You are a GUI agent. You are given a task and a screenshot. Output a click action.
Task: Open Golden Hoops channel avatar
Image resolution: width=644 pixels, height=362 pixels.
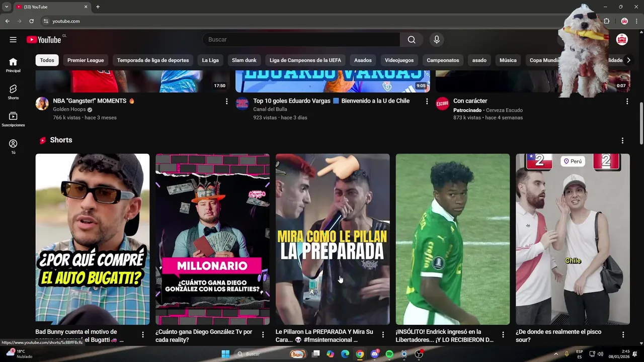tap(42, 104)
